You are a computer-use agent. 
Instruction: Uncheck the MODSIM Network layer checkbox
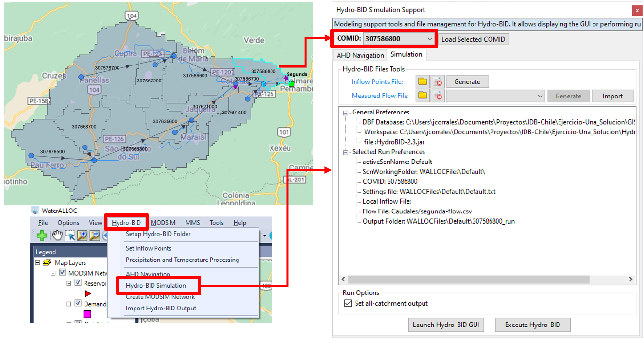[63, 273]
